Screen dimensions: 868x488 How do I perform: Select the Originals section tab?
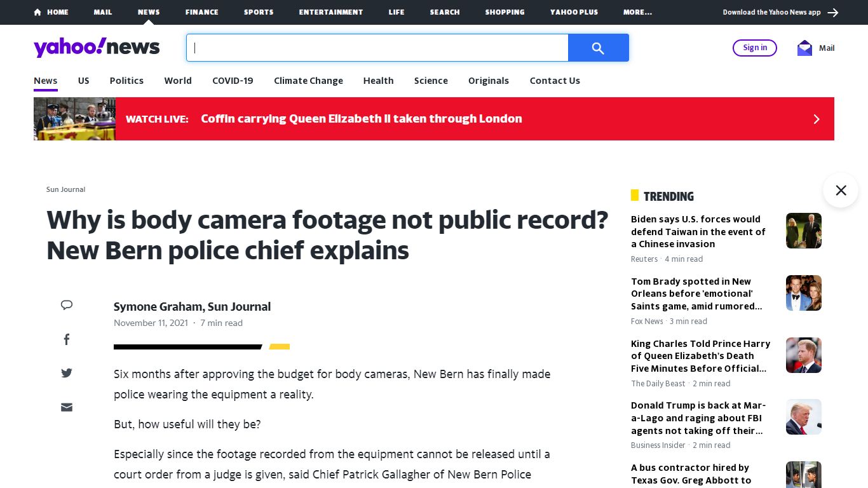[x=489, y=81]
